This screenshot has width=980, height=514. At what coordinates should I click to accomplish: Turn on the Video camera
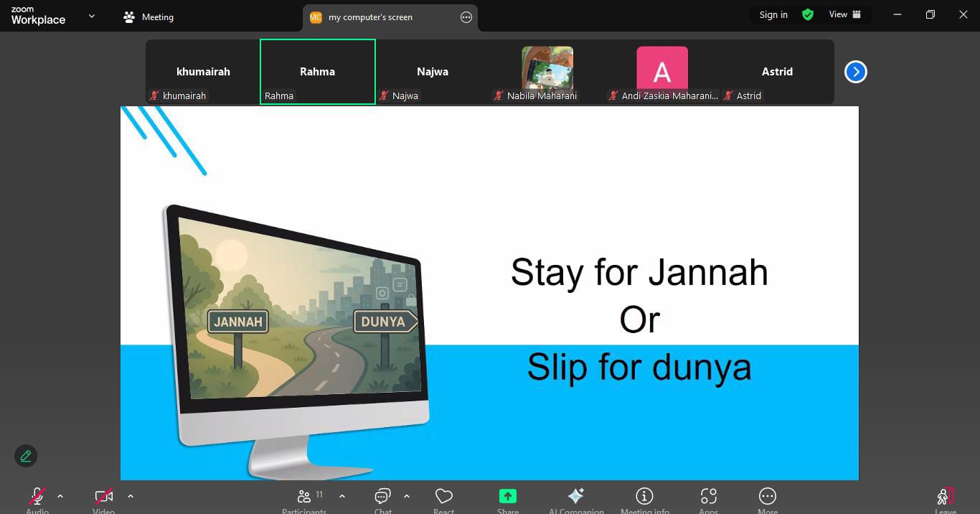point(104,497)
